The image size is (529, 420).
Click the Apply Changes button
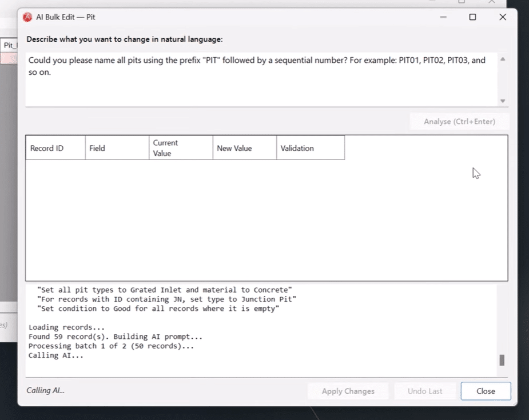tap(348, 391)
